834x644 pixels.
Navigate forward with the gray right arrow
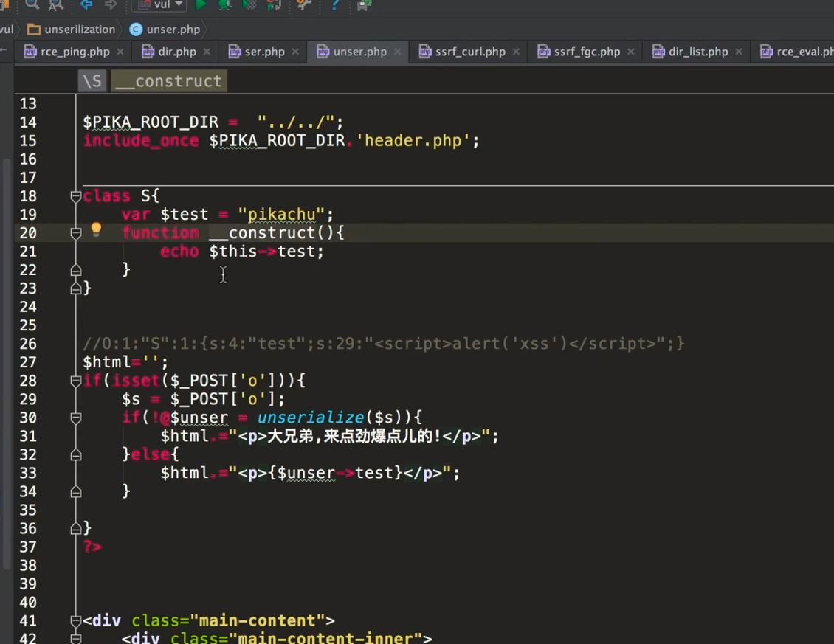(111, 4)
